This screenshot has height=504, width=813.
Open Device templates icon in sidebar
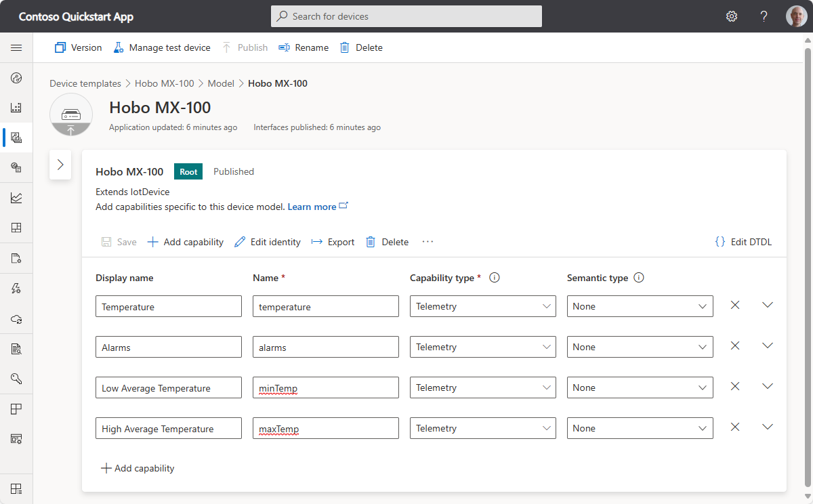point(16,138)
